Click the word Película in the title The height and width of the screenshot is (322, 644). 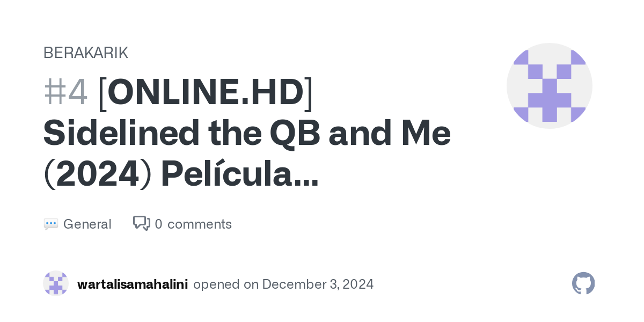coord(225,175)
